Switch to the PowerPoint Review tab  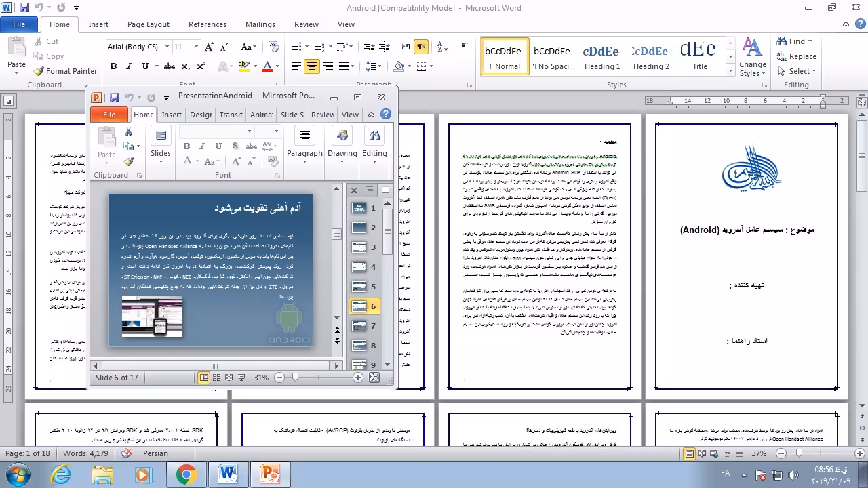tap(323, 115)
